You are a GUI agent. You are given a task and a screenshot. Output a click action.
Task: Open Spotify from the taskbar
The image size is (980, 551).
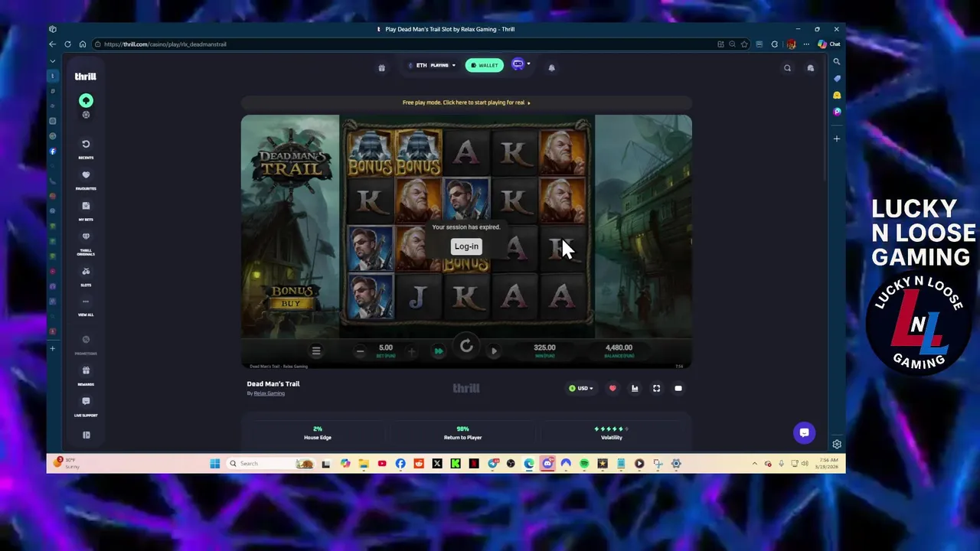click(584, 463)
